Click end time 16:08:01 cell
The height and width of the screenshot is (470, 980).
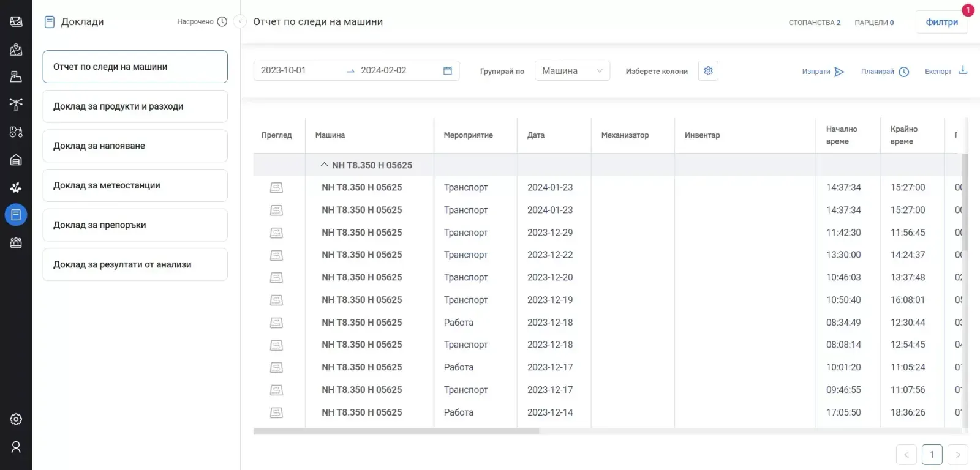908,300
